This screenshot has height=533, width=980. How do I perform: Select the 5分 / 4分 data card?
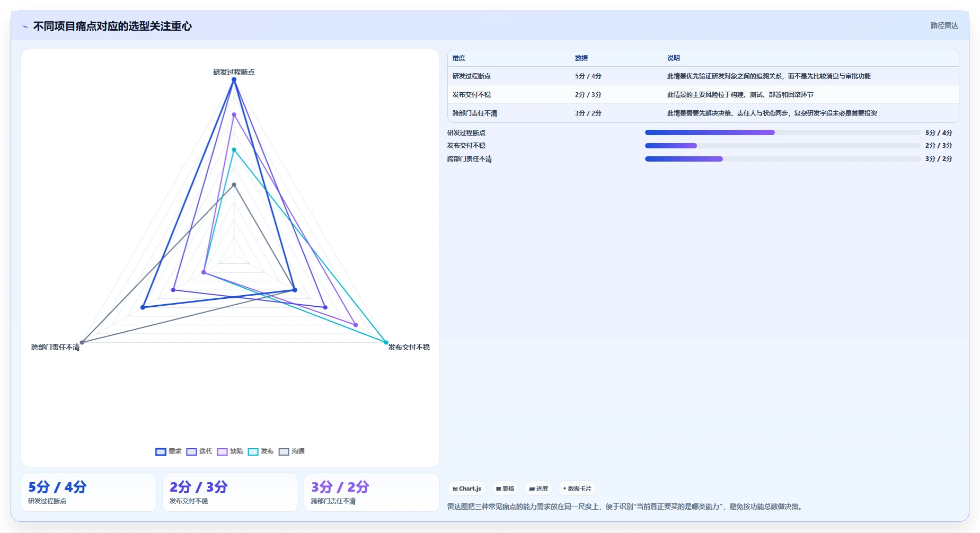coord(89,492)
